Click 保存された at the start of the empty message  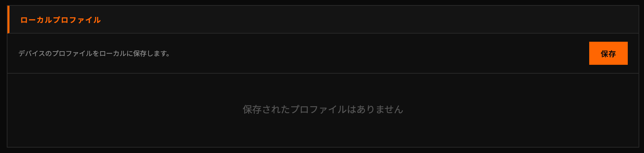pos(266,109)
